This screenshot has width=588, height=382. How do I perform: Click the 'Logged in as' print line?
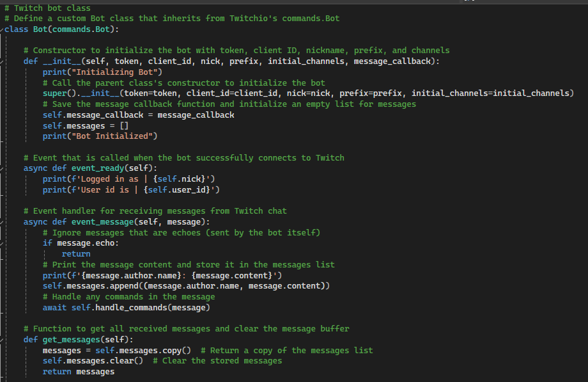(128, 179)
